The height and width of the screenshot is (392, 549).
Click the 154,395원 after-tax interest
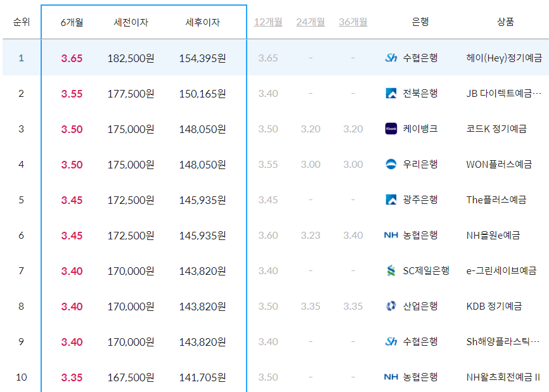point(202,58)
